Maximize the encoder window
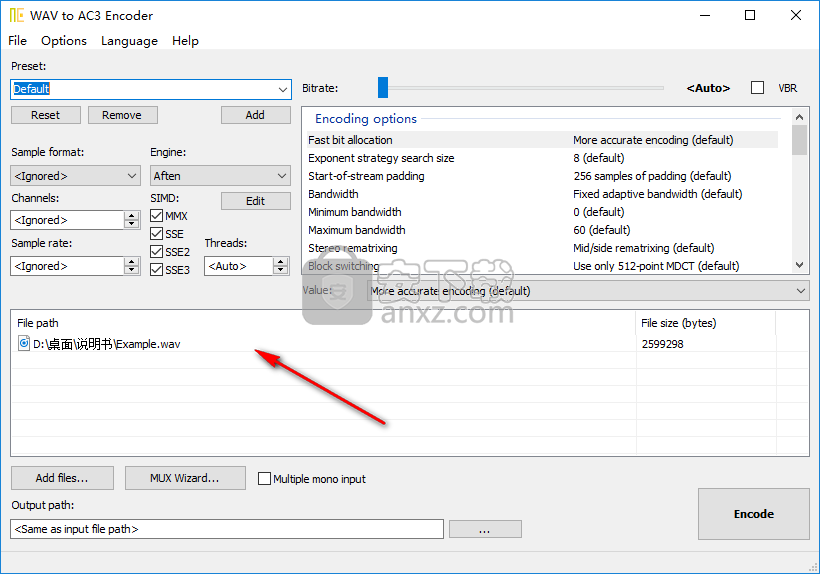Image resolution: width=820 pixels, height=574 pixels. pos(750,15)
